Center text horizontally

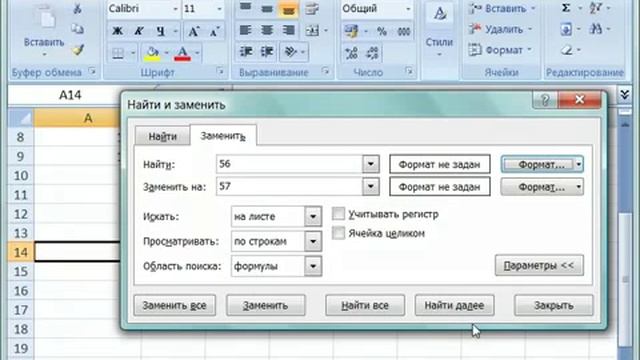tap(267, 31)
